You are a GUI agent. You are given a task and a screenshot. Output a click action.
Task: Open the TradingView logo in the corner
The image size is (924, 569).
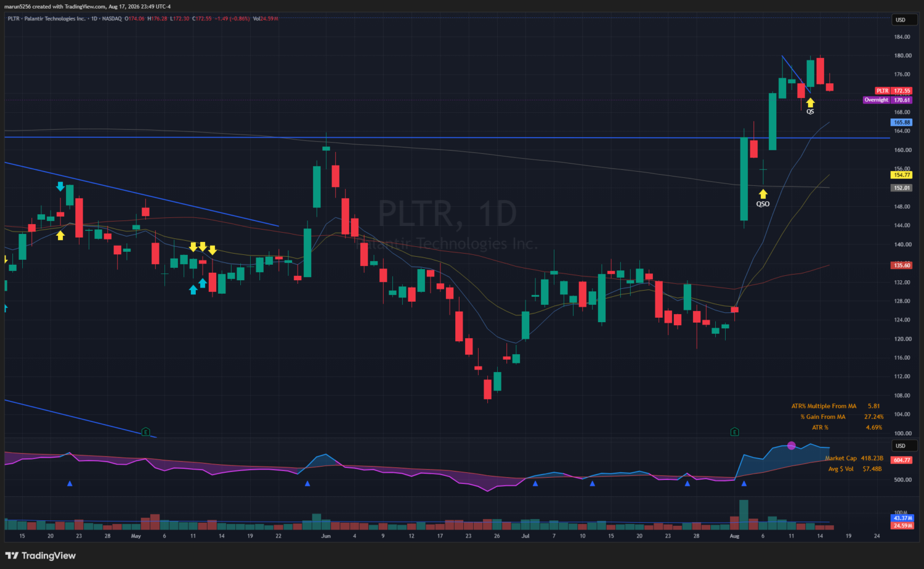pos(41,555)
